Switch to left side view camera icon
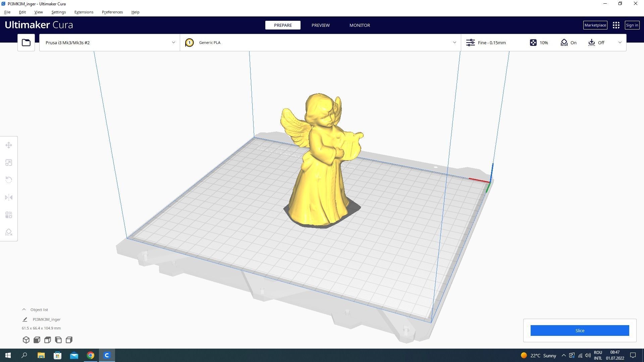Viewport: 644px width, 362px height. 58,340
